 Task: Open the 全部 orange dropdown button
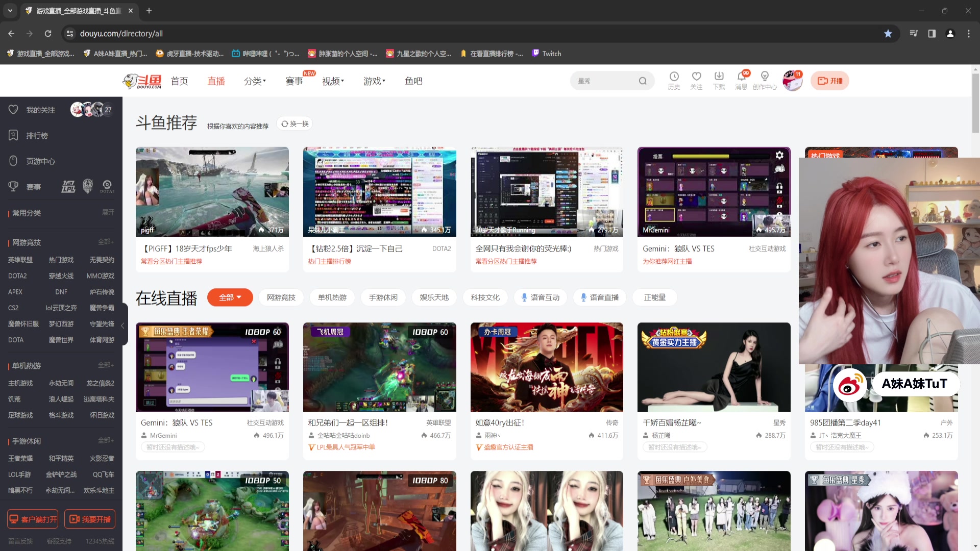pos(230,297)
